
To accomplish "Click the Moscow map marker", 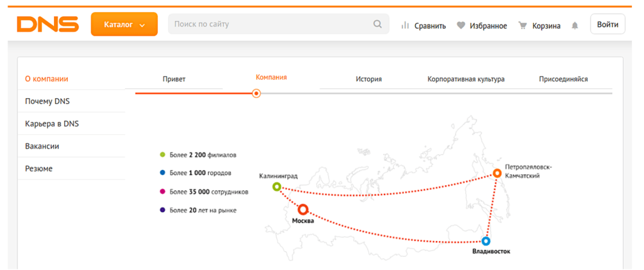I will (x=303, y=209).
